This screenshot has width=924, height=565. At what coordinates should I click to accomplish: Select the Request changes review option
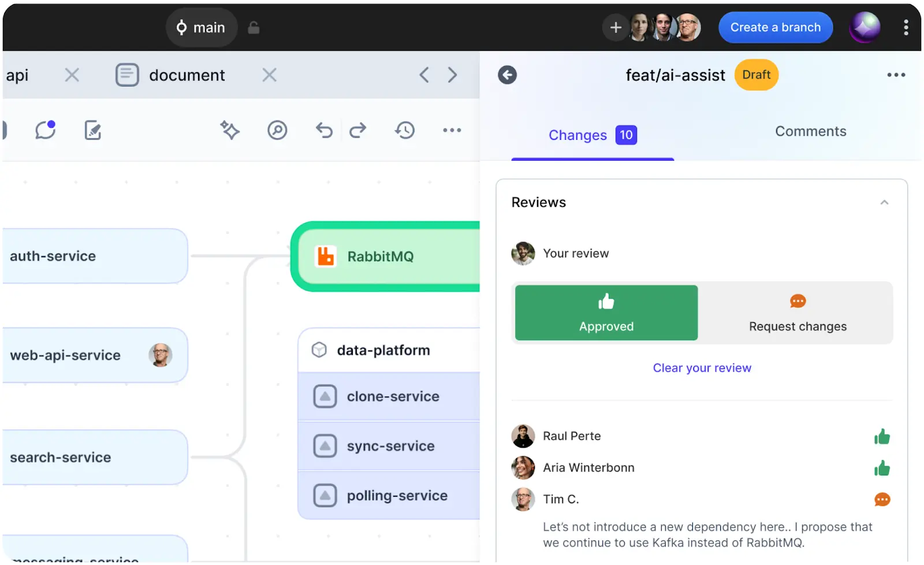coord(797,313)
